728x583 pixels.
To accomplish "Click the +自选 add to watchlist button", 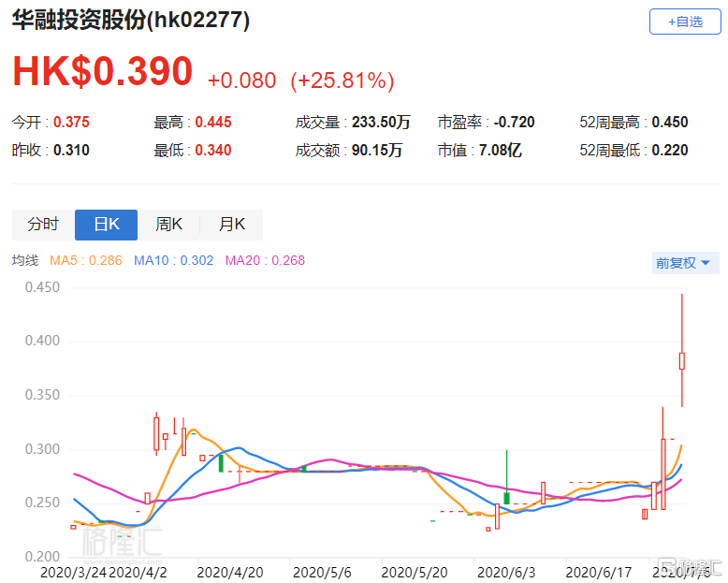I will 684,21.
